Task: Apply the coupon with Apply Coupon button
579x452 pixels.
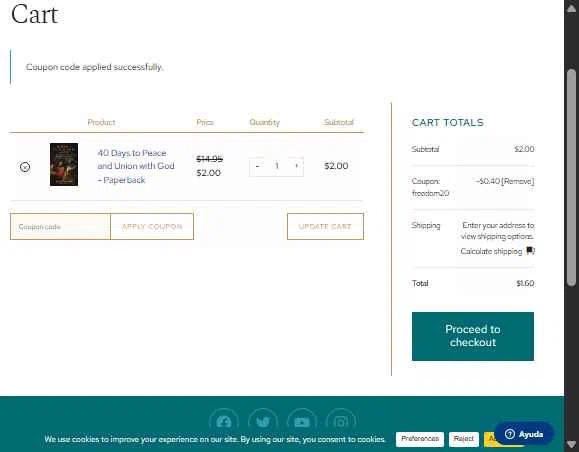Action: tap(152, 226)
